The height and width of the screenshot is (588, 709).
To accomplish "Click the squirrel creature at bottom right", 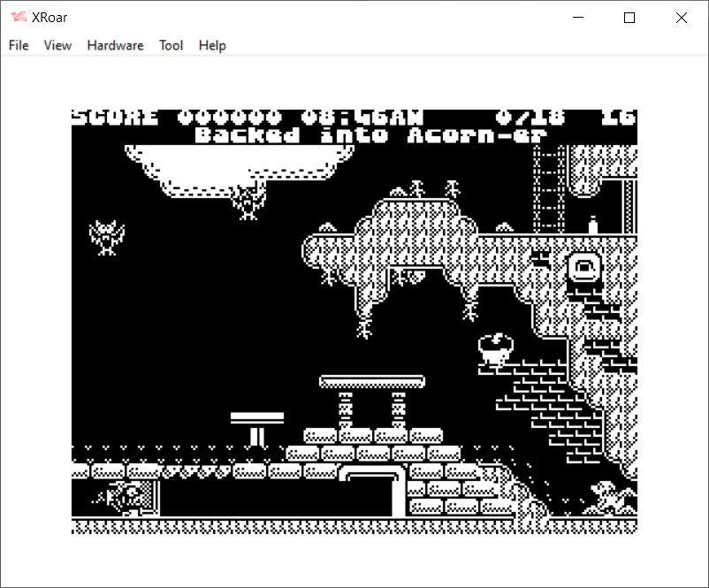I will pyautogui.click(x=610, y=497).
